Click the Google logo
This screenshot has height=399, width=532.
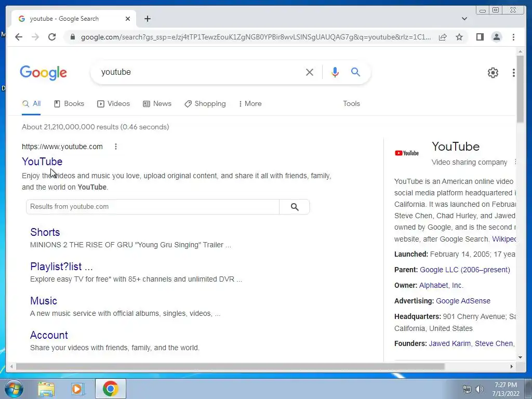44,73
